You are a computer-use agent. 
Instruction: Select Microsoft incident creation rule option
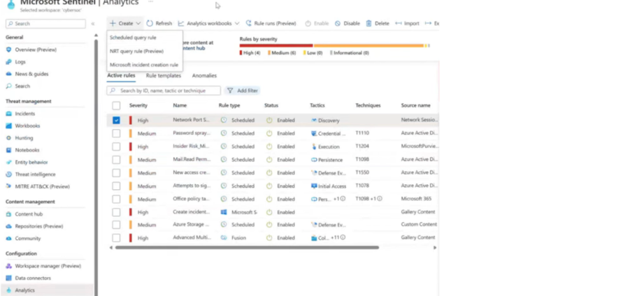[x=144, y=65]
